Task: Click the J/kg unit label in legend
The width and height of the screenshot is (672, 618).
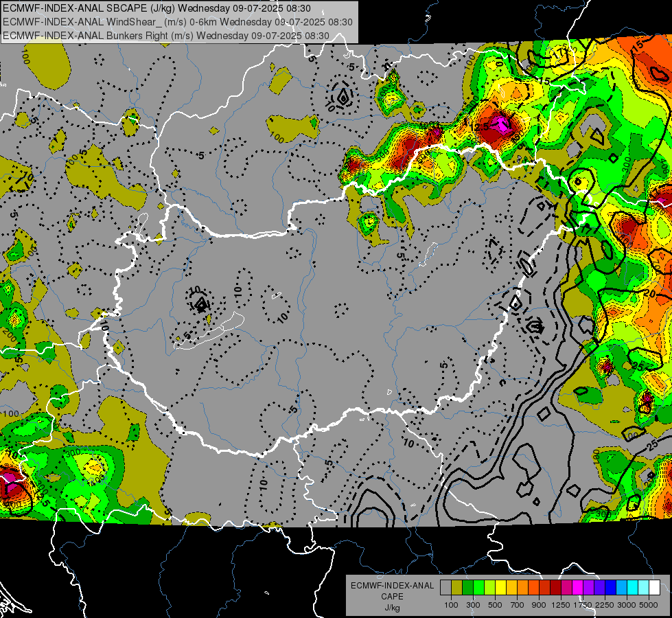Action: click(x=392, y=608)
